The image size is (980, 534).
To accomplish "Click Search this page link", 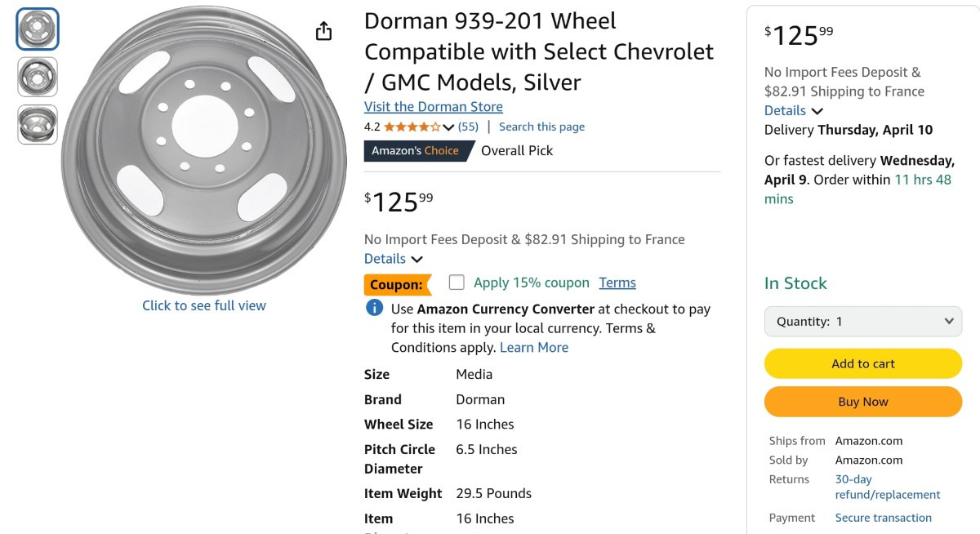I will coord(541,127).
